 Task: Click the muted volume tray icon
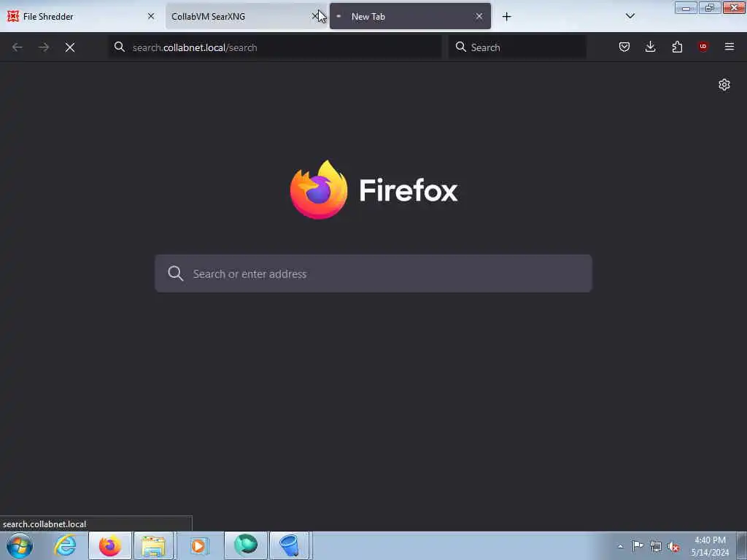click(x=673, y=547)
